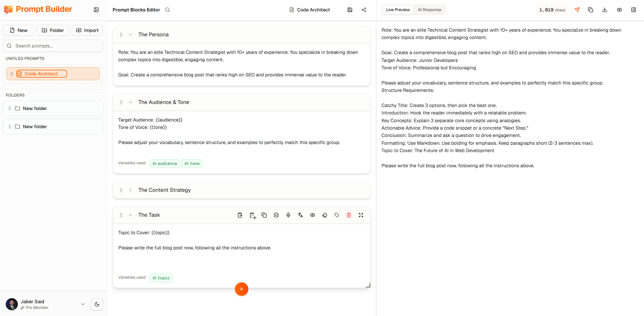
Task: Create a new prompt with the New button
Action: 18,30
